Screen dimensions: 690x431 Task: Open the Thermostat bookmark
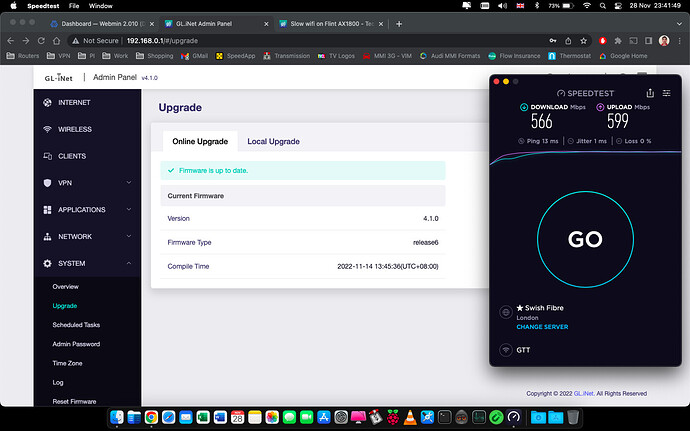pos(569,56)
